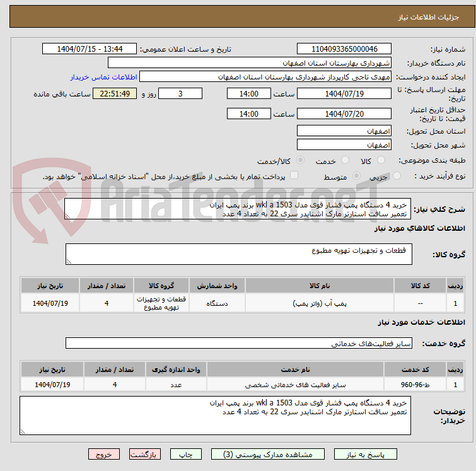476x471 pixels.
Task: Click the 14:00 response deadline time field
Action: (x=248, y=93)
